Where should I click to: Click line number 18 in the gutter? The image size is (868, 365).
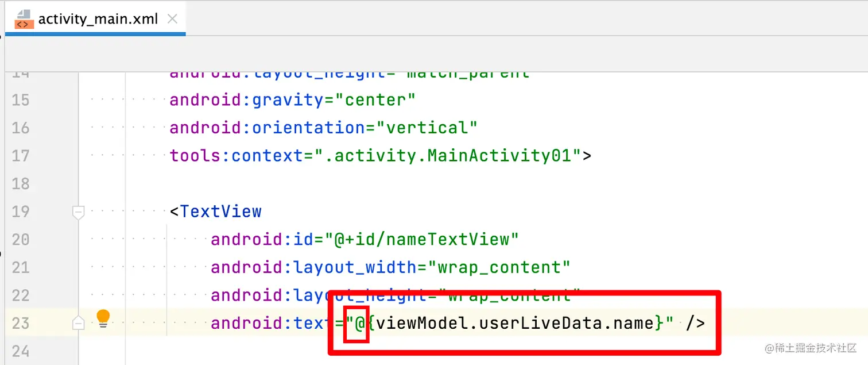tap(20, 184)
